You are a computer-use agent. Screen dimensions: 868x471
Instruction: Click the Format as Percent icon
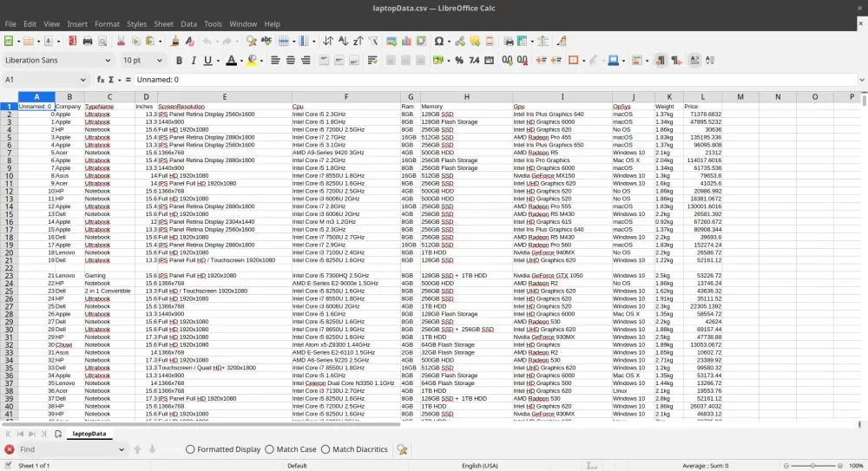pos(459,61)
